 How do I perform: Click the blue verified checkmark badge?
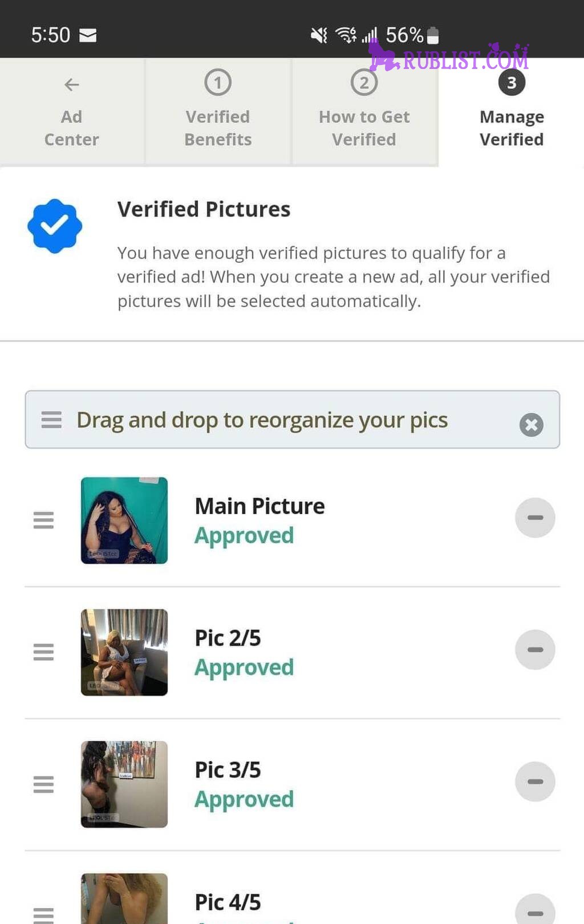[x=55, y=226]
